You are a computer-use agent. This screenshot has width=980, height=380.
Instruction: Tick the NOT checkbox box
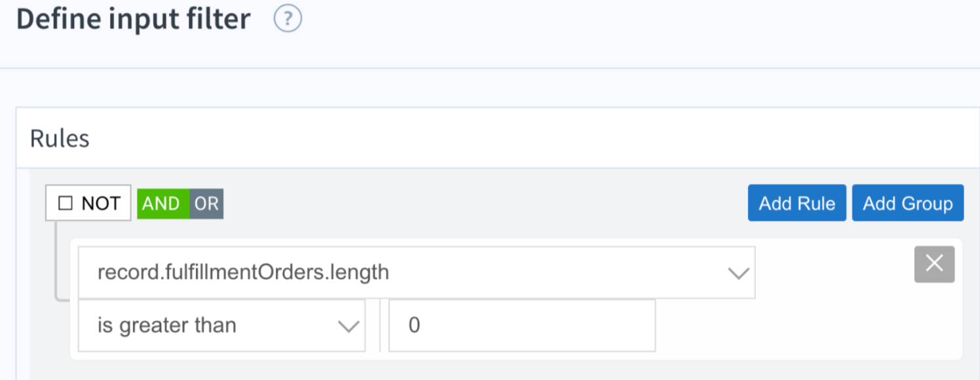[65, 204]
